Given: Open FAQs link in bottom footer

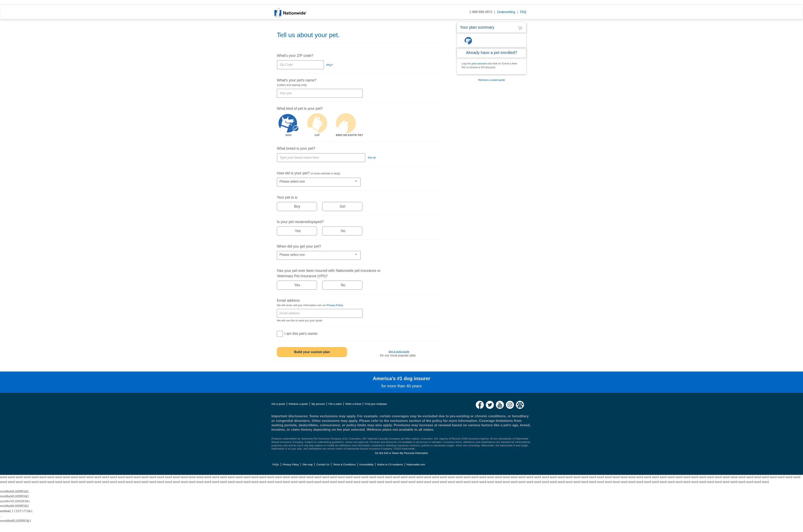Looking at the screenshot, I should click(275, 465).
